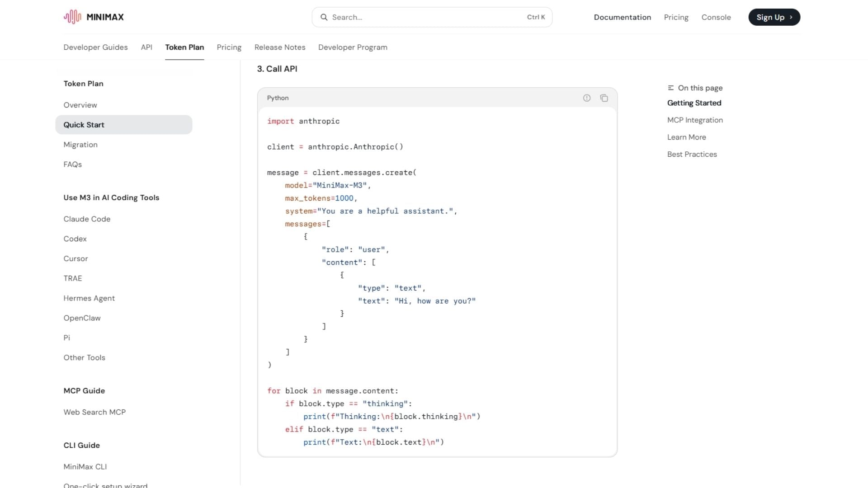Open Other Tools page

pos(84,358)
